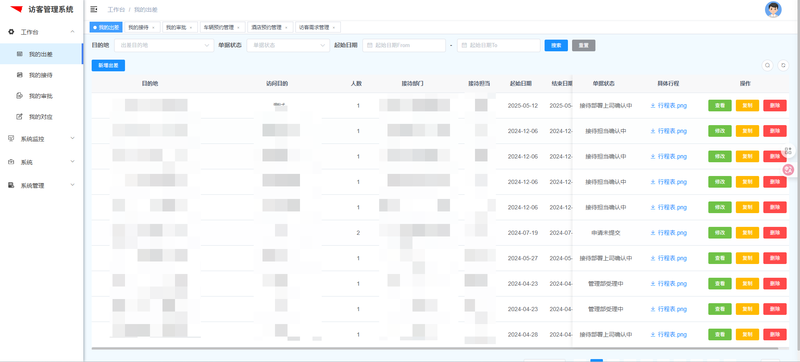
Task: Click 工作台 in the breadcrumb
Action: coord(116,10)
